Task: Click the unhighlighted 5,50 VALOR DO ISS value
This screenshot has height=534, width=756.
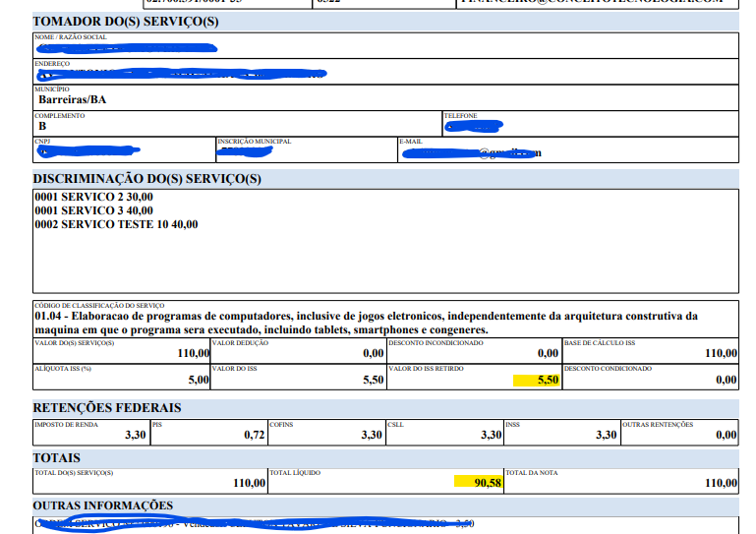Action: (374, 381)
